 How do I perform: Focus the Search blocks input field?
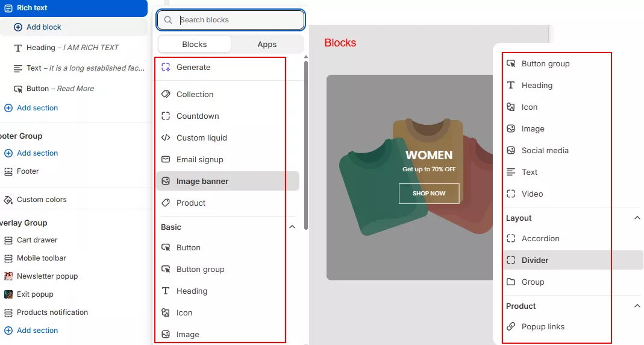click(238, 20)
